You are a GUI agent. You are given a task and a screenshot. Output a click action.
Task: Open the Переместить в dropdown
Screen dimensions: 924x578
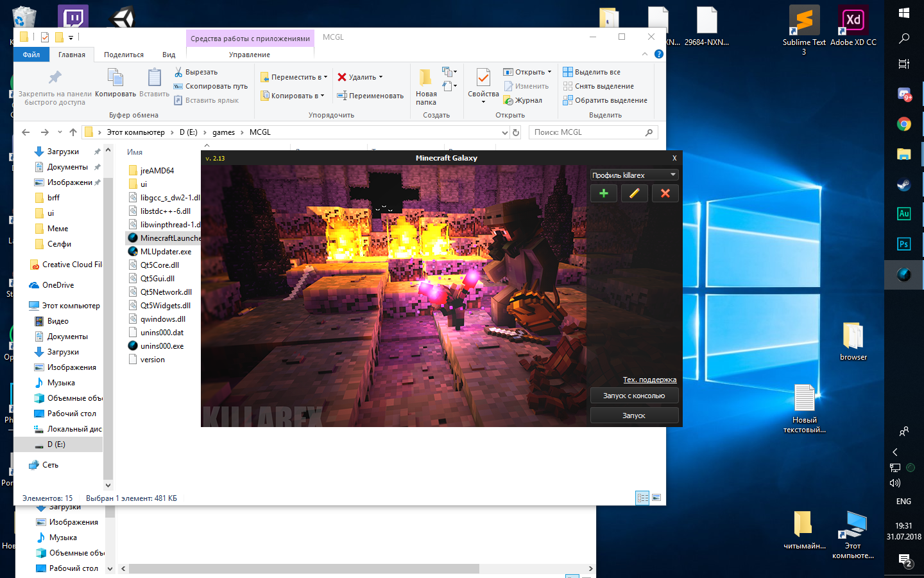[x=294, y=77]
